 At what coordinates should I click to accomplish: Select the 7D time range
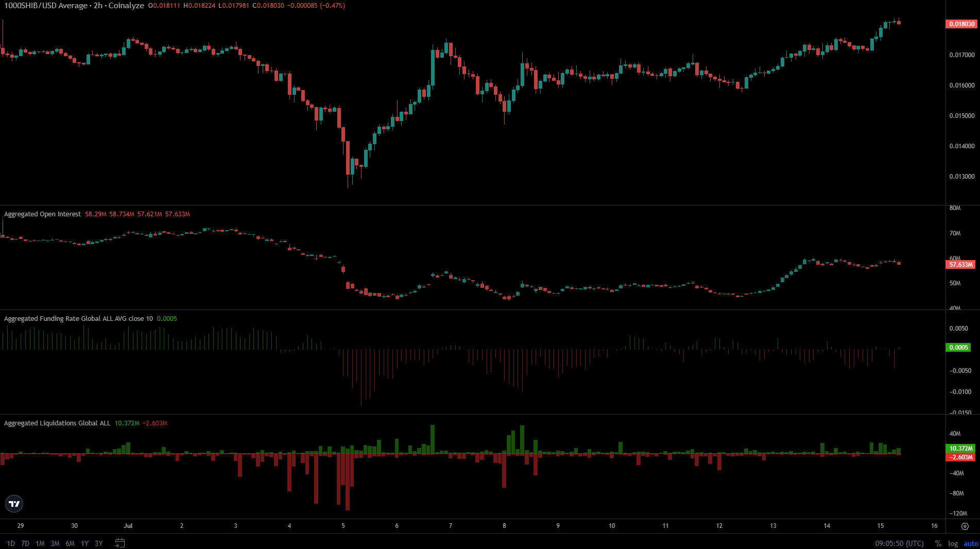coord(25,543)
